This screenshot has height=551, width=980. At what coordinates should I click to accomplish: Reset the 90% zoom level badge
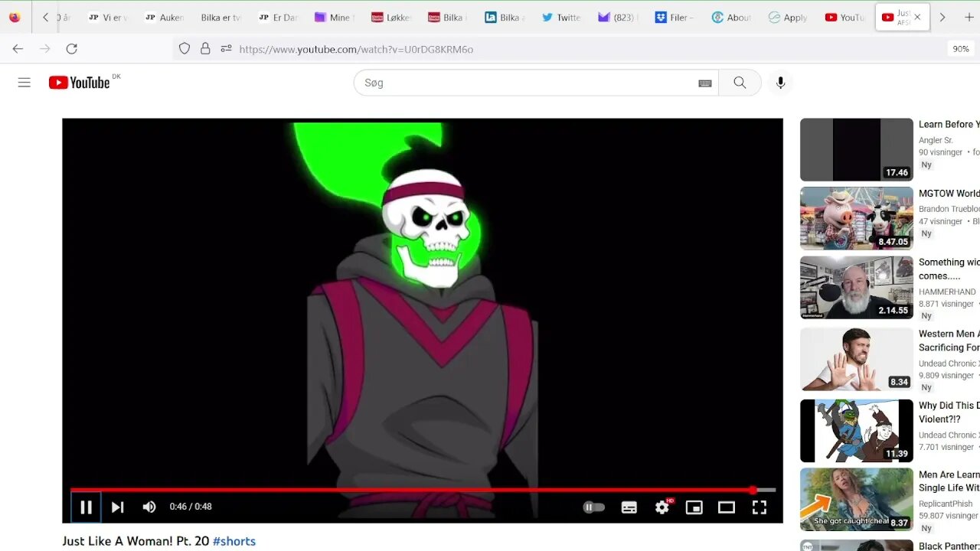point(960,49)
